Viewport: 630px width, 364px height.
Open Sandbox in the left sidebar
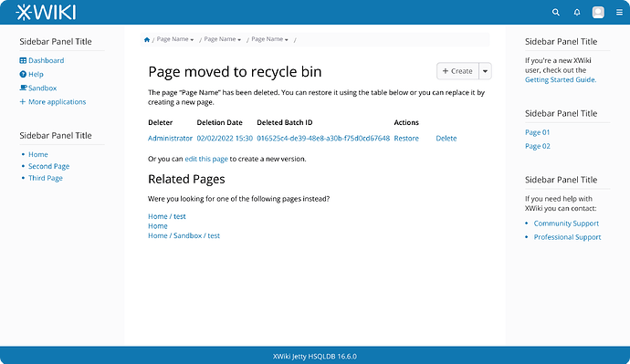tap(38, 88)
